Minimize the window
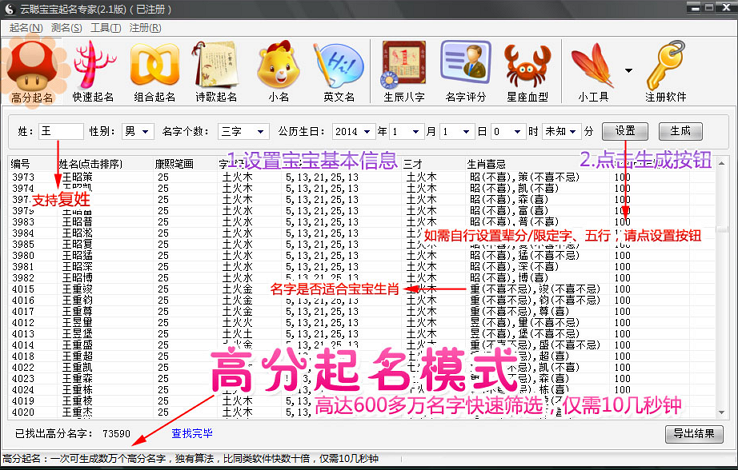The height and width of the screenshot is (470, 738). (x=695, y=8)
